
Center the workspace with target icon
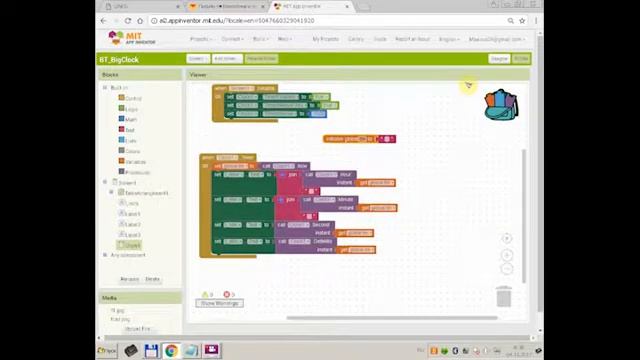(x=507, y=238)
